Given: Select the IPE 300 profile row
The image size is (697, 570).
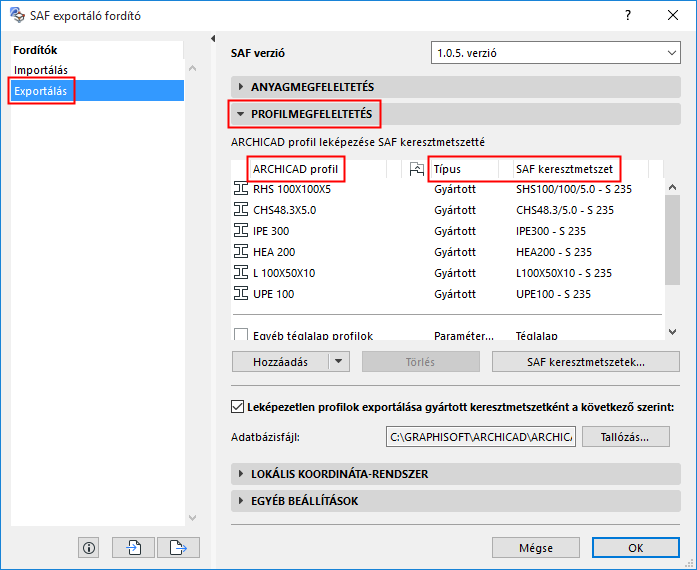Looking at the screenshot, I should click(448, 230).
